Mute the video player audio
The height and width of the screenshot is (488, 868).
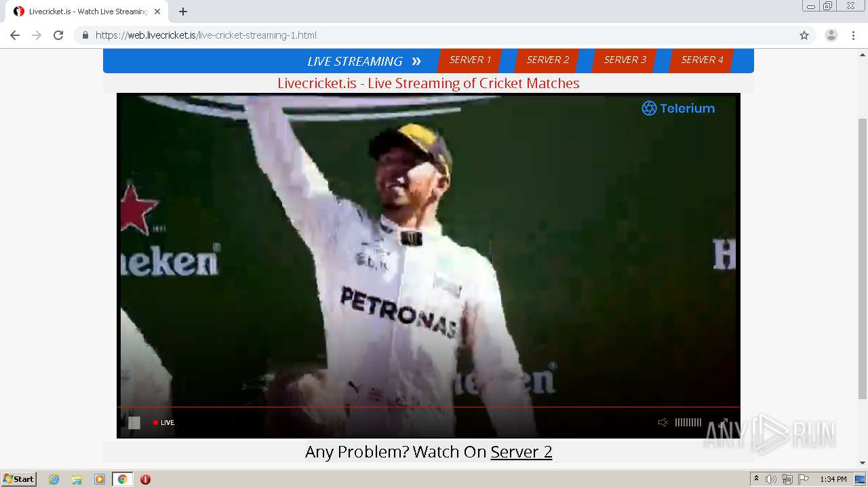click(x=663, y=422)
